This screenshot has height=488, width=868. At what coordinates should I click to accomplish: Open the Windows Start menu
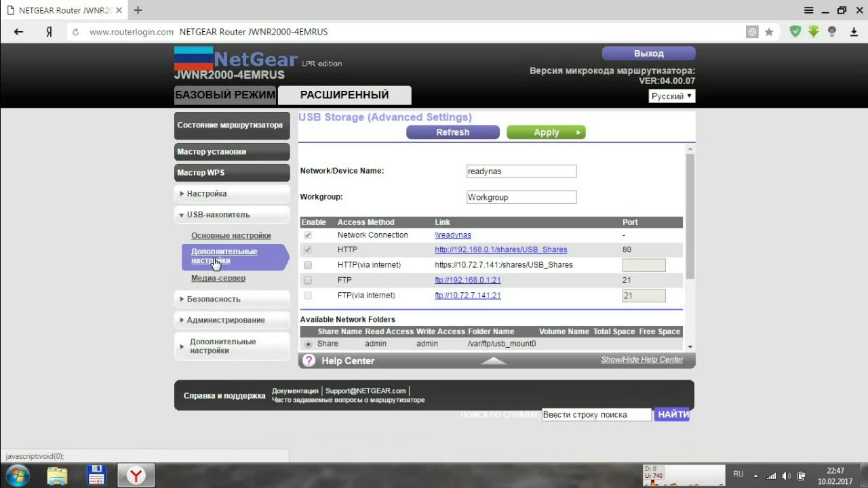pos(18,475)
